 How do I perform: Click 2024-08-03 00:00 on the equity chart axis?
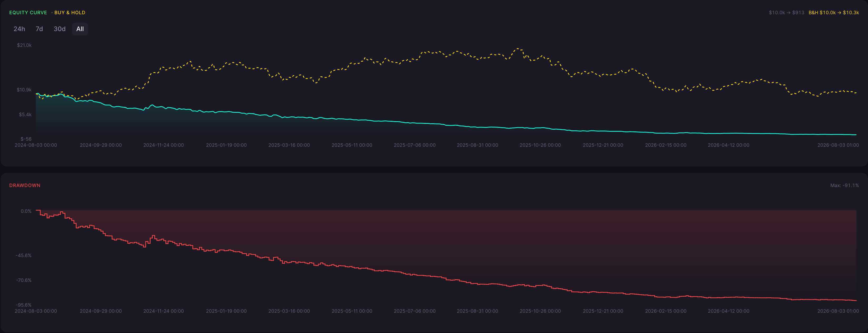(x=36, y=145)
